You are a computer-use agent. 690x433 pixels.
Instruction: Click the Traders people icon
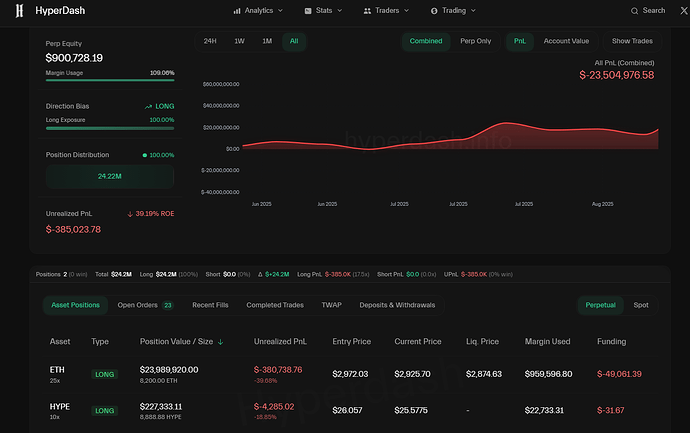coord(367,11)
